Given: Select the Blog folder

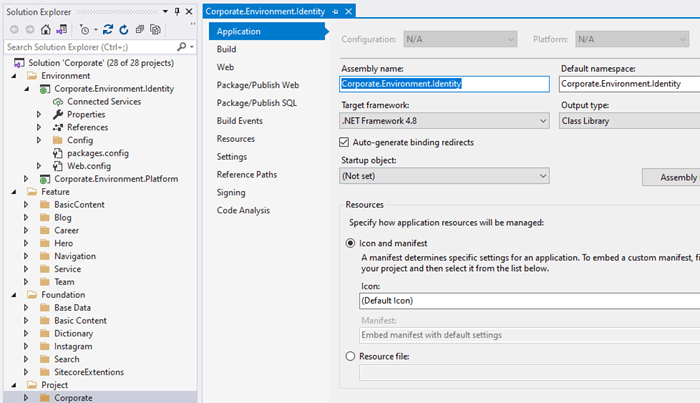Looking at the screenshot, I should tap(62, 218).
